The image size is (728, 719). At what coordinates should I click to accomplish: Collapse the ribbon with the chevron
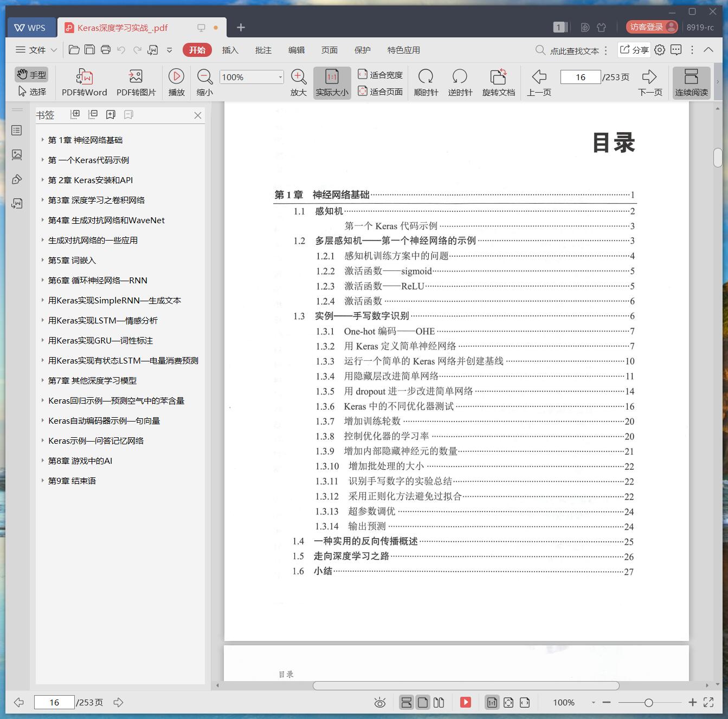708,49
